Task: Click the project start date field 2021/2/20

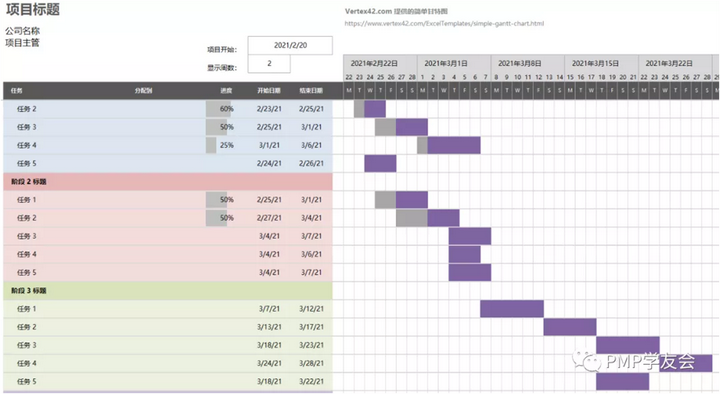Action: point(290,45)
